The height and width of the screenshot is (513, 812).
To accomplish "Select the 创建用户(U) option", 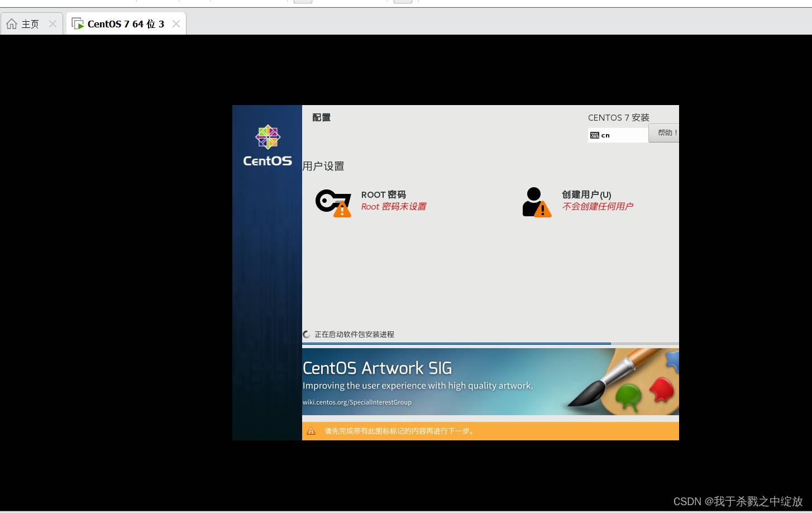I will (x=586, y=194).
